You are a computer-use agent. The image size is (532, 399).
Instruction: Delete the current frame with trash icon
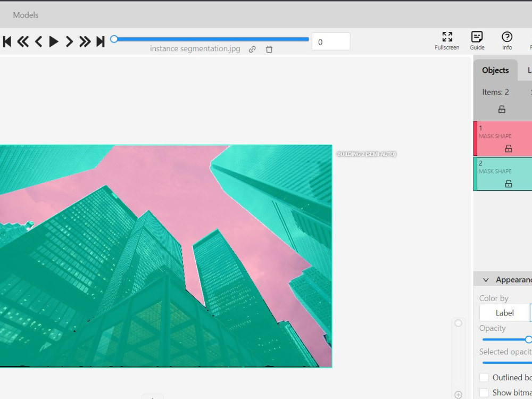click(x=269, y=49)
